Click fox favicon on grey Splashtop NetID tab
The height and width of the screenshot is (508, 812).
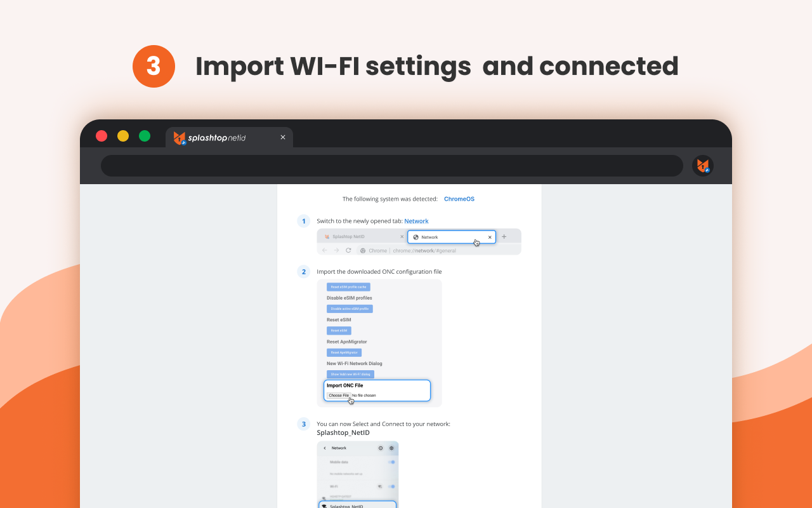tap(327, 237)
